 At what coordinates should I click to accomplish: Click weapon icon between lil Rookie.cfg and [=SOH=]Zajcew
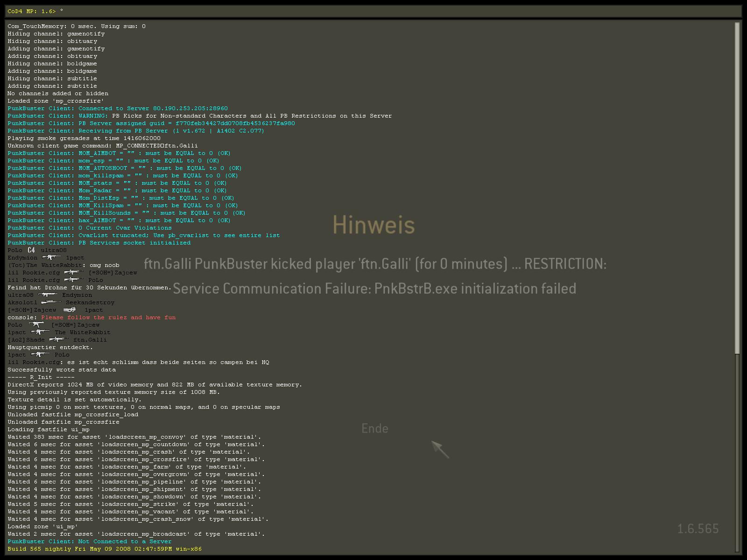click(74, 272)
